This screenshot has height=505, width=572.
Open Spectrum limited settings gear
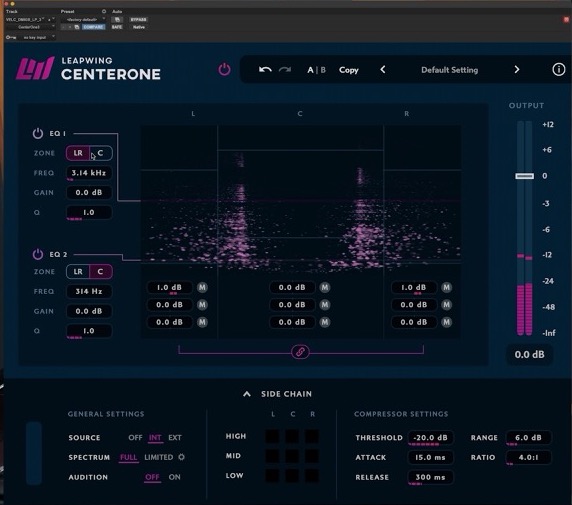coord(181,457)
